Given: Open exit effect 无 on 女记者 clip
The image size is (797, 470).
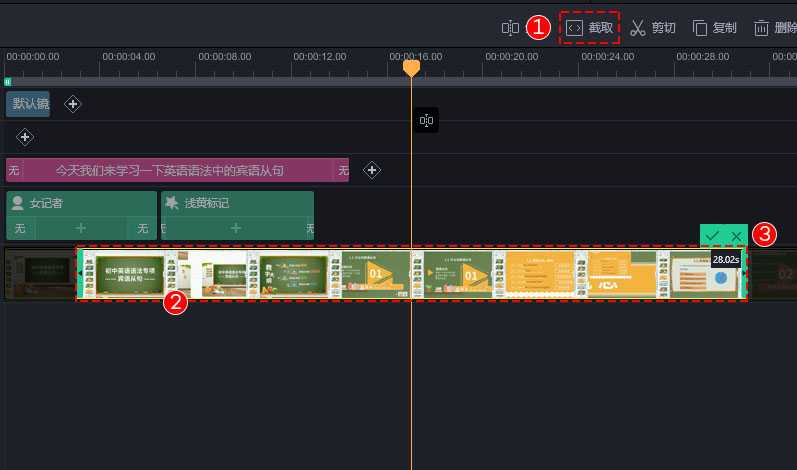Looking at the screenshot, I should [142, 229].
